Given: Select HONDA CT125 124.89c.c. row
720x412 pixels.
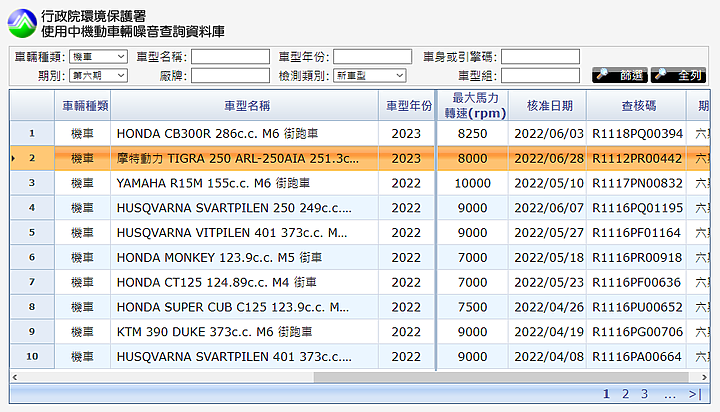Looking at the screenshot, I should point(360,282).
